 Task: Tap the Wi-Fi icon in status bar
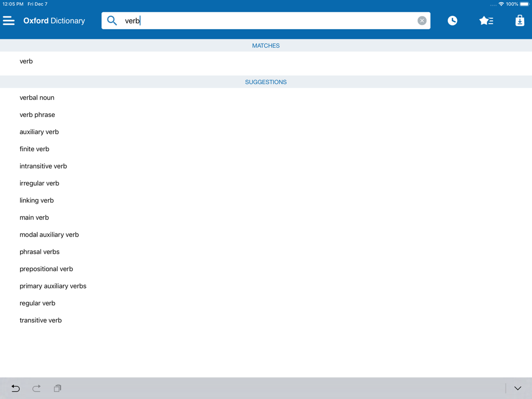click(501, 4)
